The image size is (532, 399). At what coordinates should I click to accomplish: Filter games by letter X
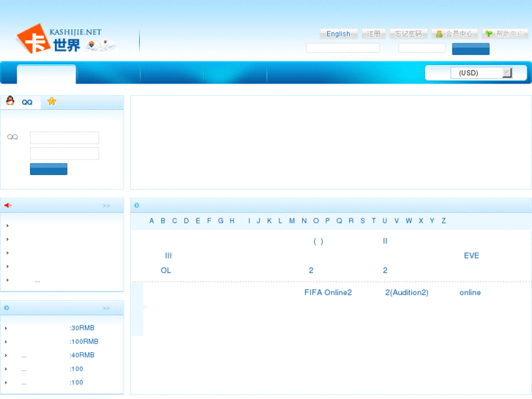click(x=421, y=220)
